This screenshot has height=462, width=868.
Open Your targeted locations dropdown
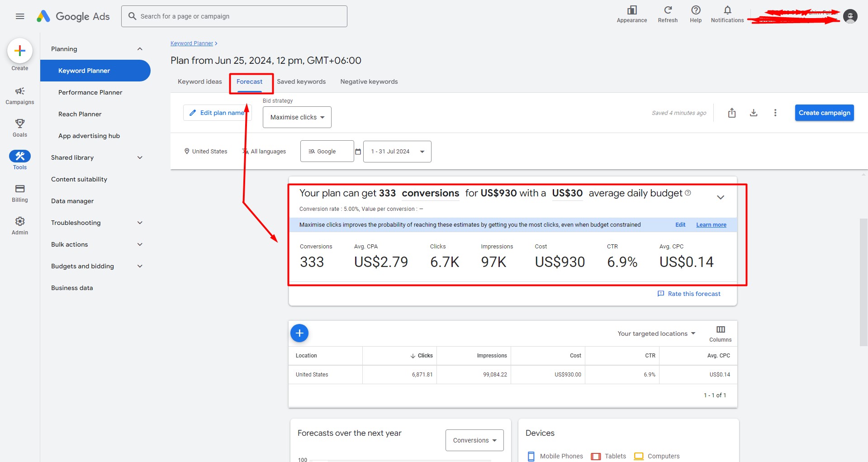[x=656, y=333]
